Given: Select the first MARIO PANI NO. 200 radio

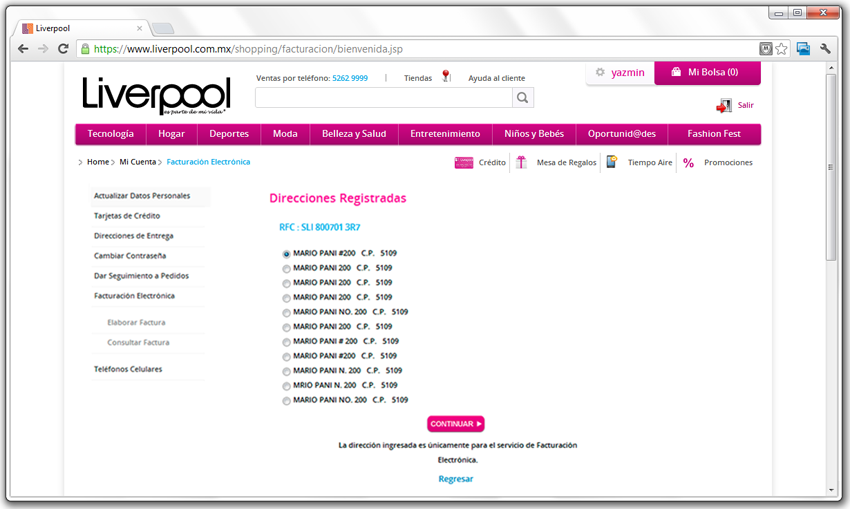Looking at the screenshot, I should click(x=286, y=313).
